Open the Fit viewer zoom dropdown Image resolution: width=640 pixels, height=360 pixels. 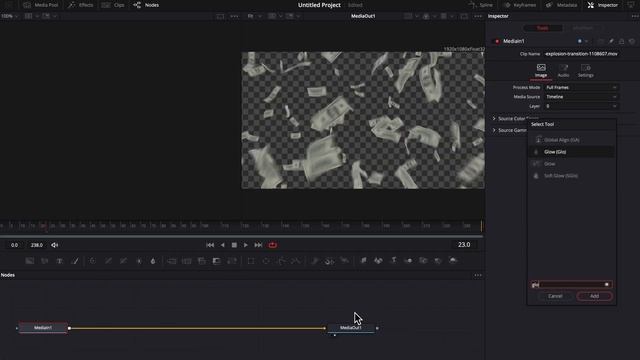click(x=254, y=16)
